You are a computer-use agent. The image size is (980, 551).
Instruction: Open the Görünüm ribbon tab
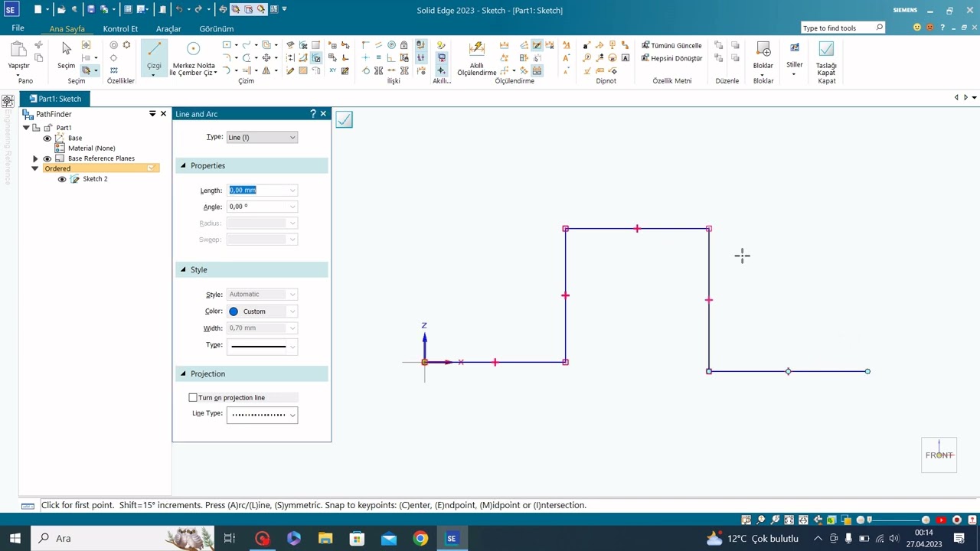pyautogui.click(x=217, y=29)
